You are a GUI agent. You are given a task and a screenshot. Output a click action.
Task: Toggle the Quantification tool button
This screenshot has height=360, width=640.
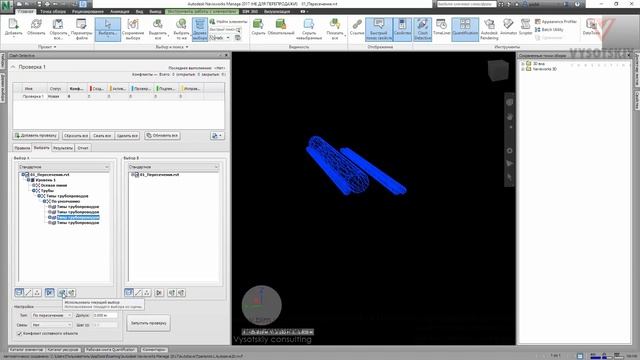[465, 29]
